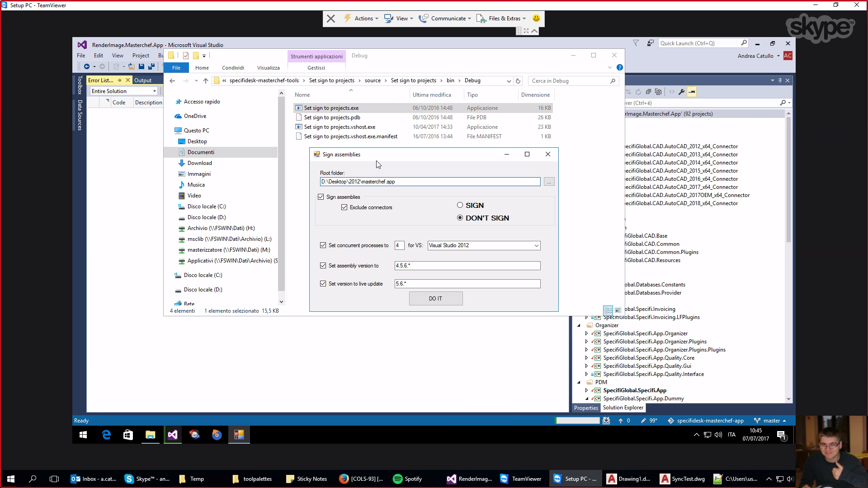This screenshot has width=868, height=488.
Task: Click Solution Explorer refresh icon
Action: point(638,92)
